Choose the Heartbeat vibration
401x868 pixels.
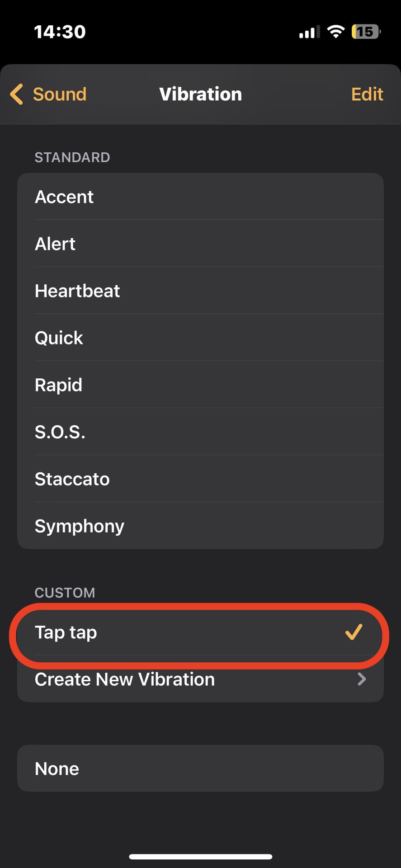click(x=200, y=291)
